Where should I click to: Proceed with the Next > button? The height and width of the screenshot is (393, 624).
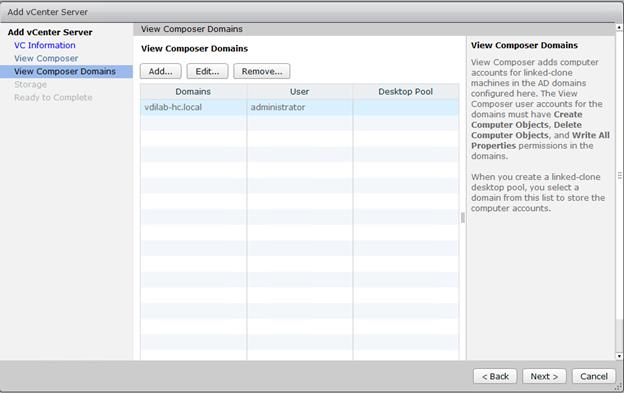pos(544,376)
